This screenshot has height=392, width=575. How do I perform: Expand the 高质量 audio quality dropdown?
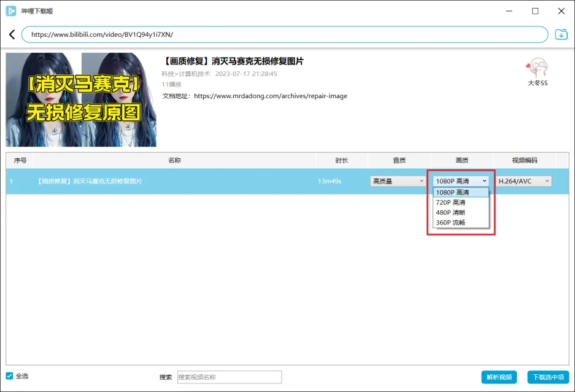tap(398, 181)
